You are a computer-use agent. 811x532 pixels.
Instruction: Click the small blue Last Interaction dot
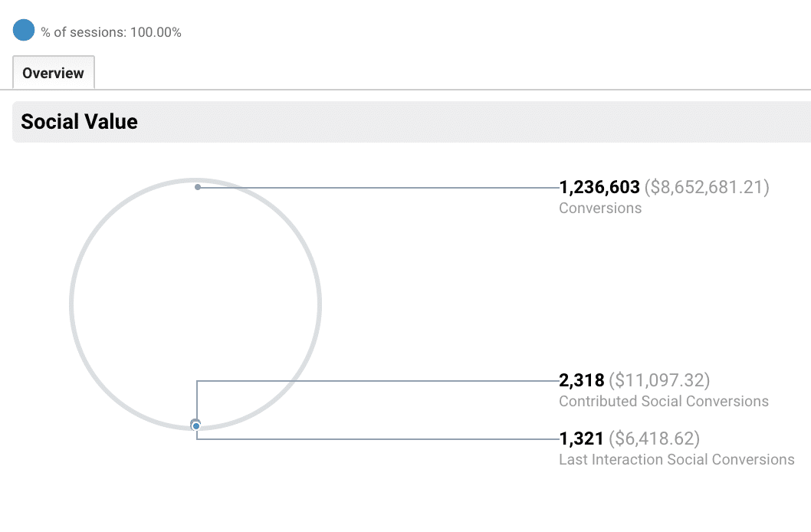(x=196, y=426)
